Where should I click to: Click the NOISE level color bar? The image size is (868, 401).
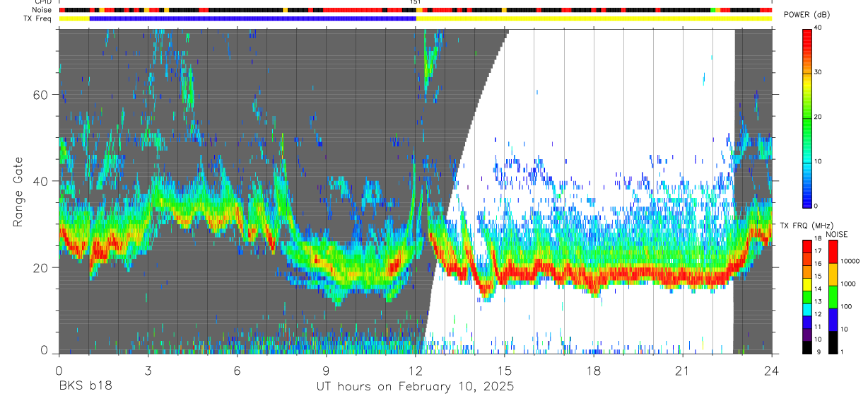[x=833, y=297]
